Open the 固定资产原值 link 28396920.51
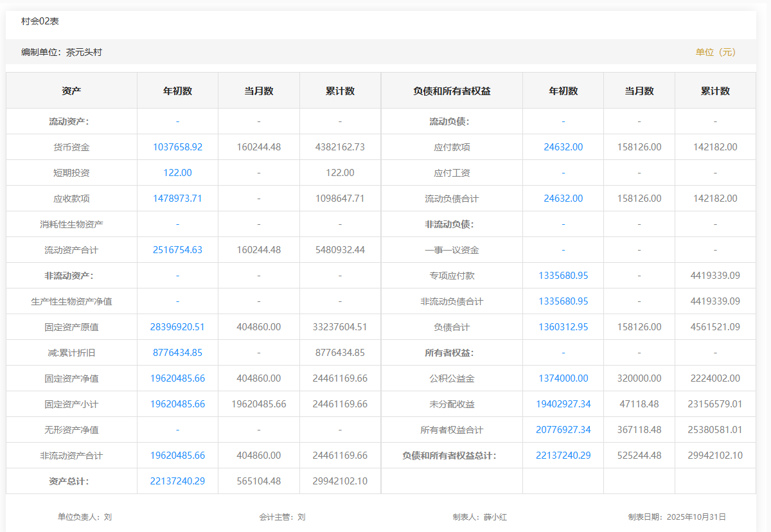The width and height of the screenshot is (771, 532). tap(177, 327)
